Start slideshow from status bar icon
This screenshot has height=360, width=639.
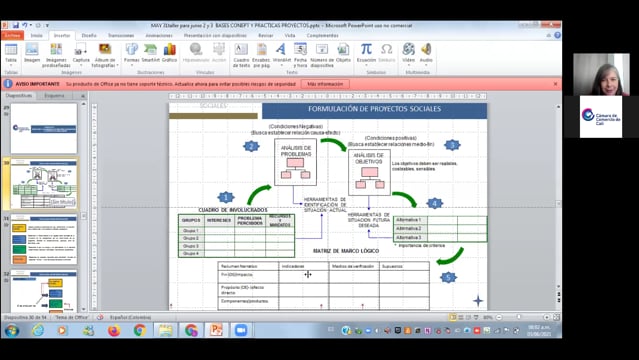(x=476, y=317)
